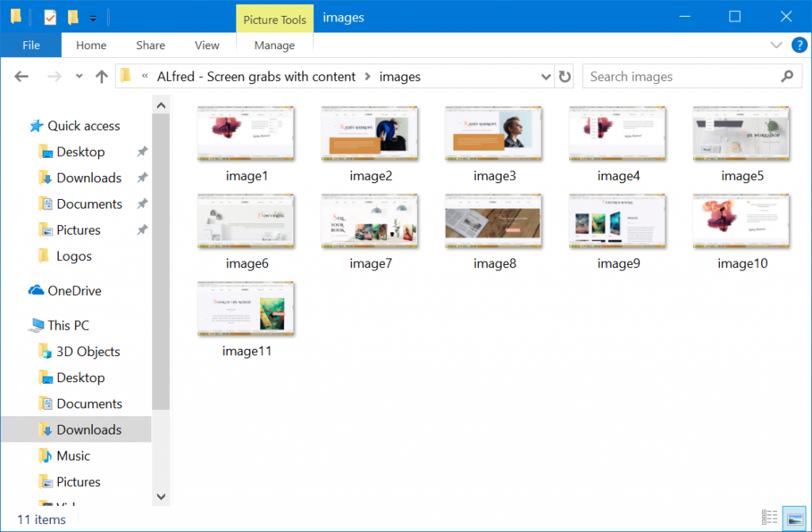Select the image7 thumbnail

click(370, 220)
